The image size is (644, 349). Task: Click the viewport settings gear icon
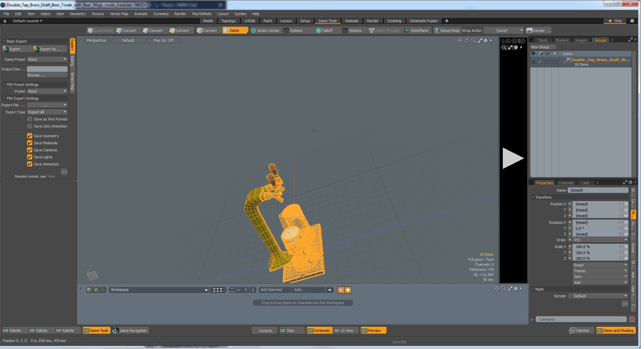pyautogui.click(x=486, y=41)
